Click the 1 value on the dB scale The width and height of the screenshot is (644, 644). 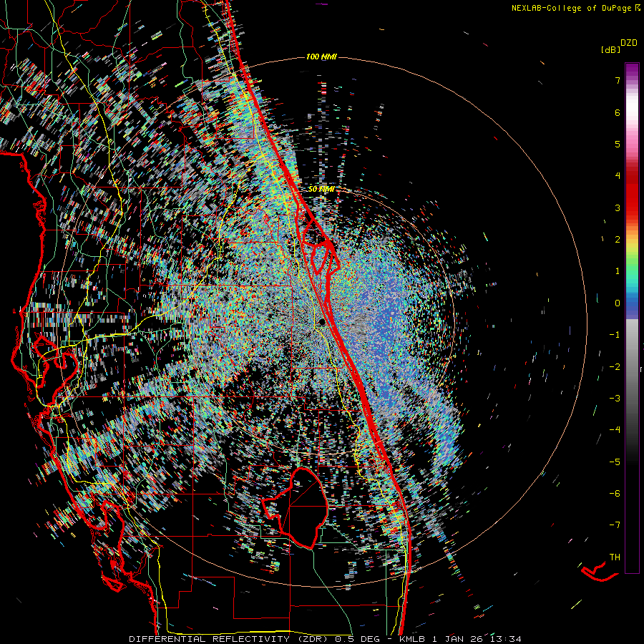point(618,271)
